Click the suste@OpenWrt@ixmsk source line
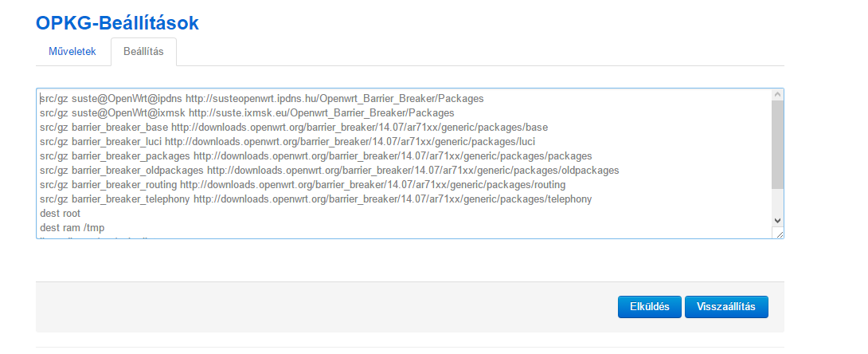This screenshot has width=868, height=354. click(x=247, y=113)
